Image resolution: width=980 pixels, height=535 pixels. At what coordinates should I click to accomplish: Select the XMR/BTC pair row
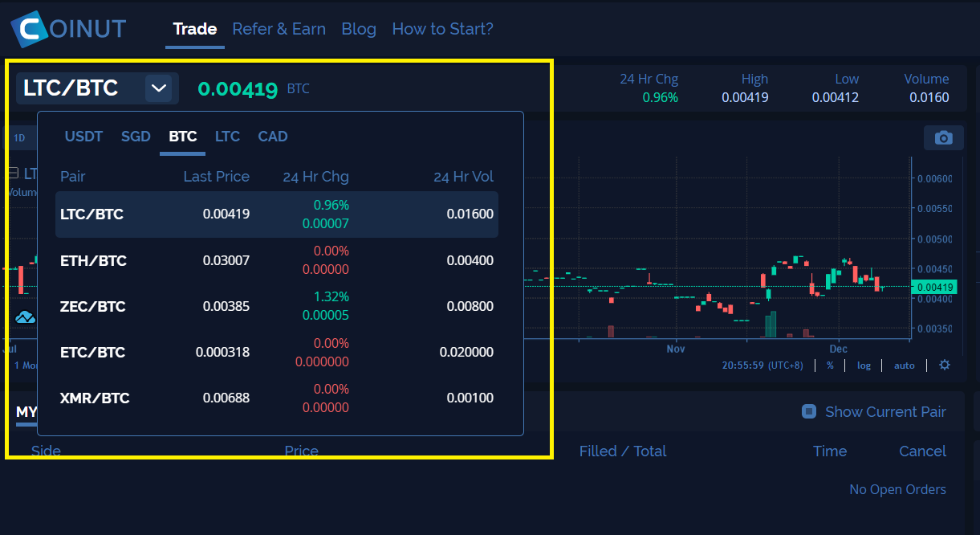277,398
